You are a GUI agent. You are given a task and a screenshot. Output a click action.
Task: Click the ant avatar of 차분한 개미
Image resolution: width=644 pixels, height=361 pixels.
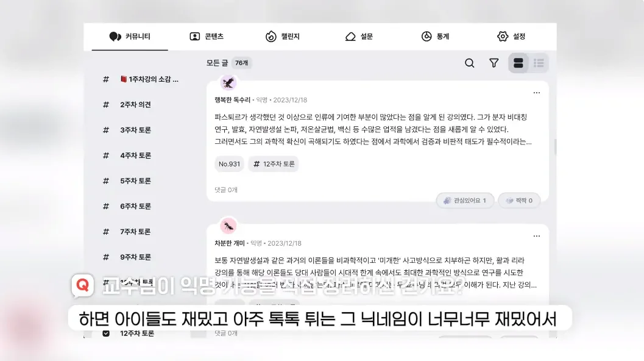[228, 226]
